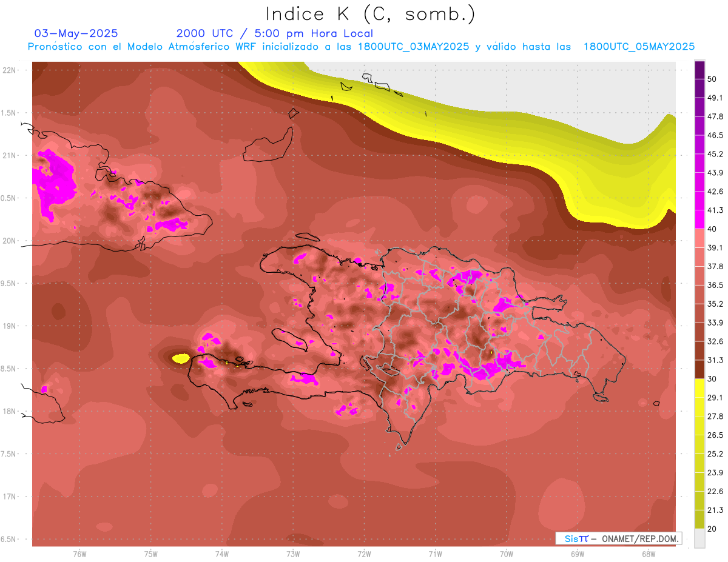Image resolution: width=728 pixels, height=562 pixels.
Task: Click the colorbar label 49.1
Action: coord(716,98)
